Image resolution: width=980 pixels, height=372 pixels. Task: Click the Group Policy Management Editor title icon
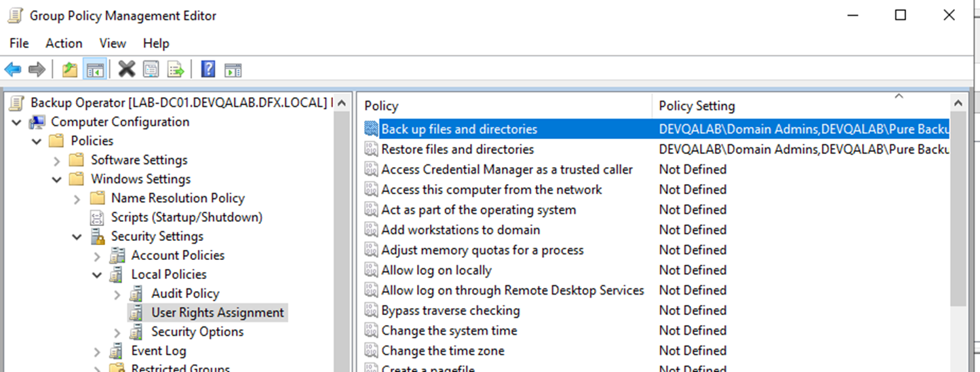pyautogui.click(x=15, y=15)
